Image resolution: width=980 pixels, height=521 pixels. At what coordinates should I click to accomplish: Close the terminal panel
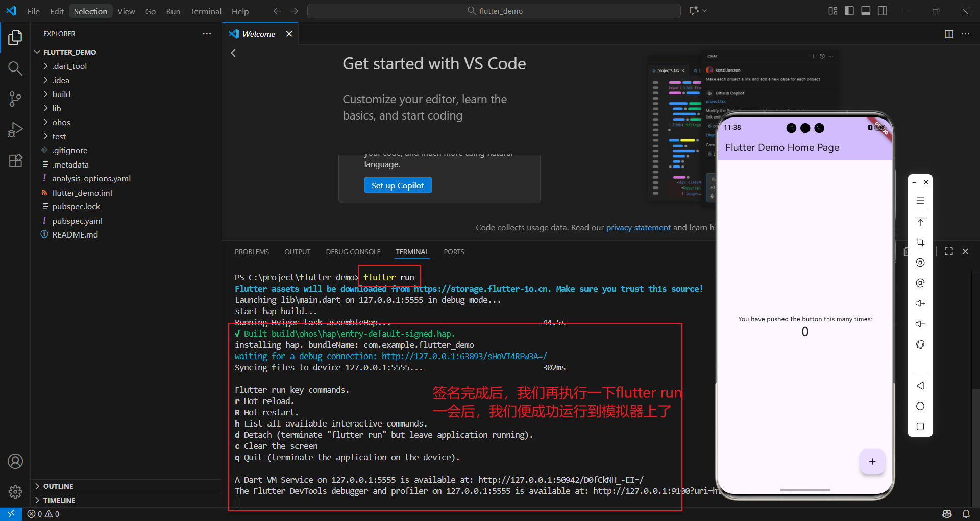(x=965, y=251)
